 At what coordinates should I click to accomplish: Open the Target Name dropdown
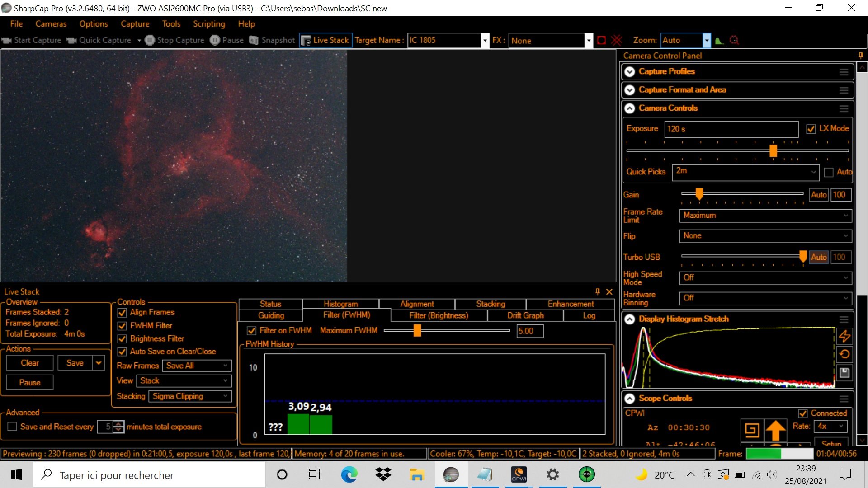(485, 41)
